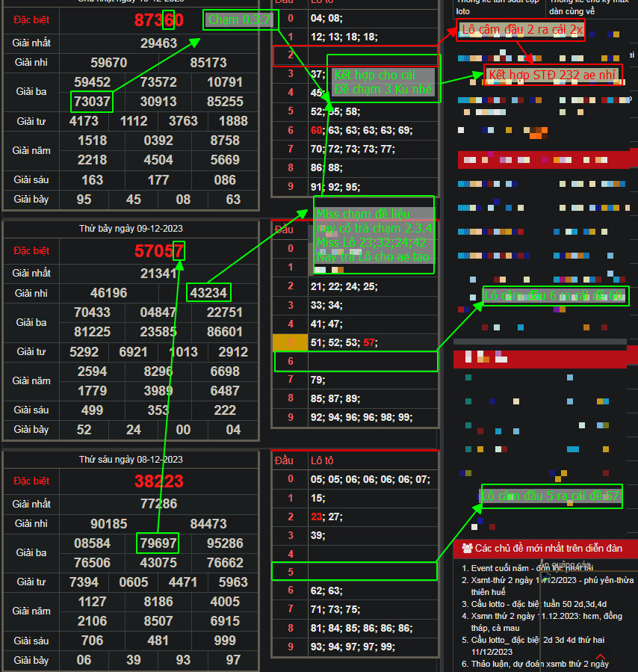Click the boxed second prize 43234
This screenshot has width=638, height=672.
tap(208, 292)
